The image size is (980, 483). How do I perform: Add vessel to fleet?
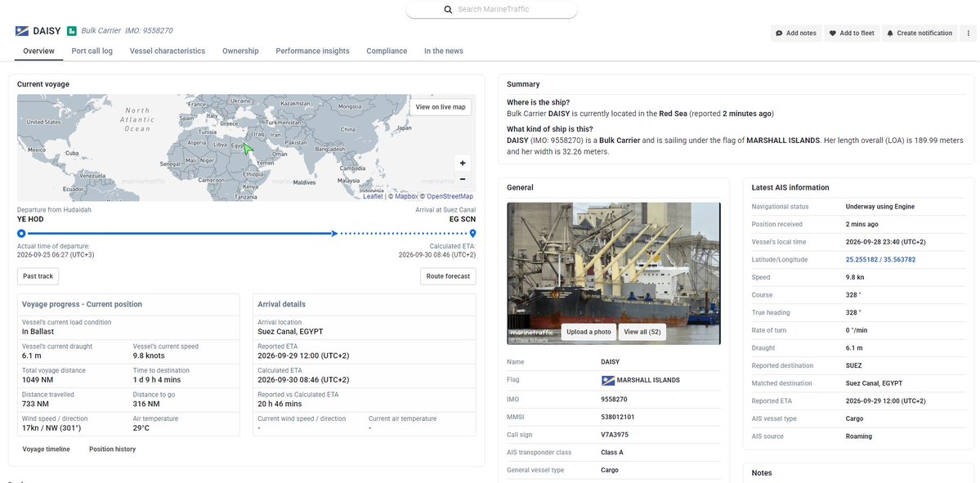[852, 34]
